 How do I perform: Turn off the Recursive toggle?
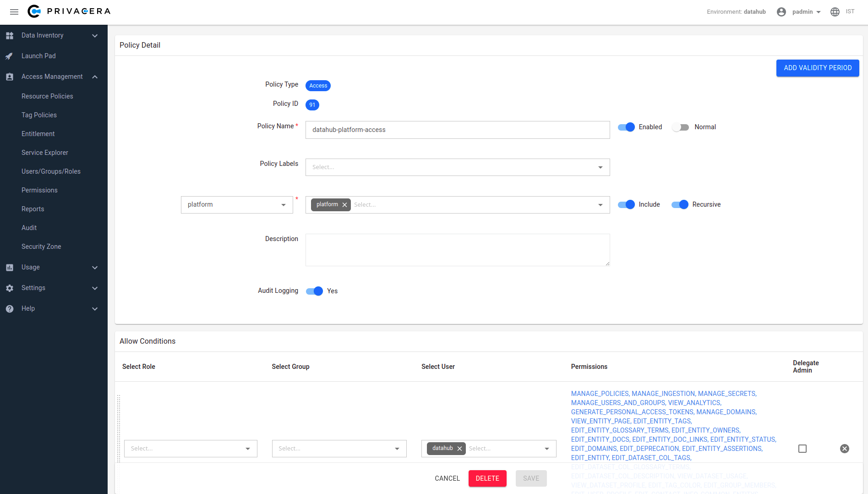click(x=680, y=204)
